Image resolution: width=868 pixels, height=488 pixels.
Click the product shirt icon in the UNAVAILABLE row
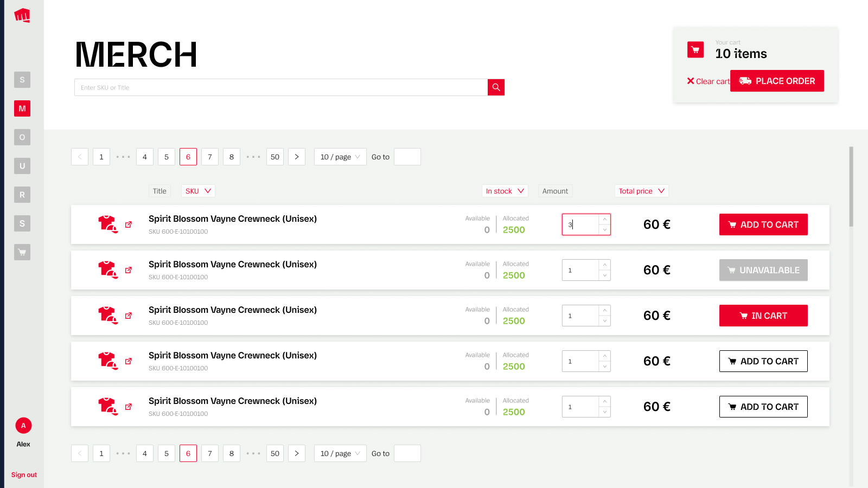[108, 269]
